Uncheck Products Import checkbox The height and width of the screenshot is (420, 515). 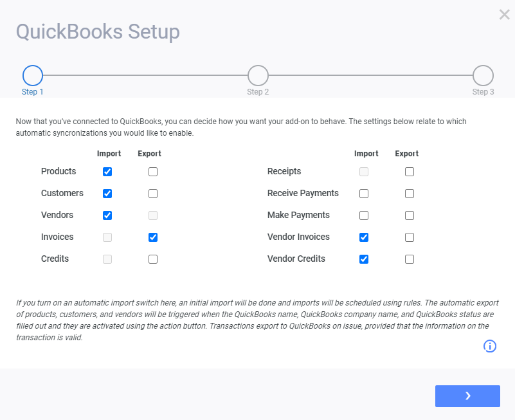pos(107,172)
